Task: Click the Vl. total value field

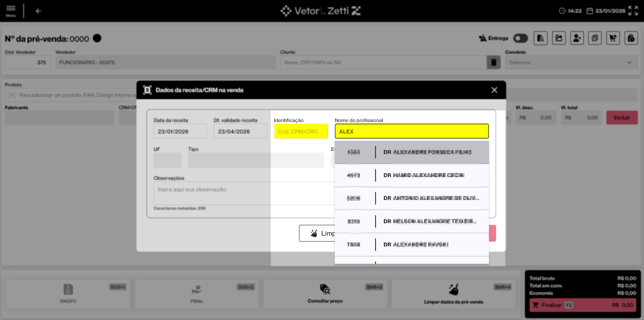Action: (x=582, y=118)
